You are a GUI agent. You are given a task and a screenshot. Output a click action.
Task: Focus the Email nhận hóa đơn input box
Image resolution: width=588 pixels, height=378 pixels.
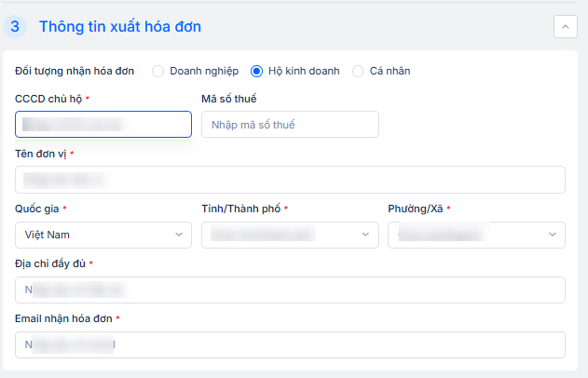click(290, 344)
